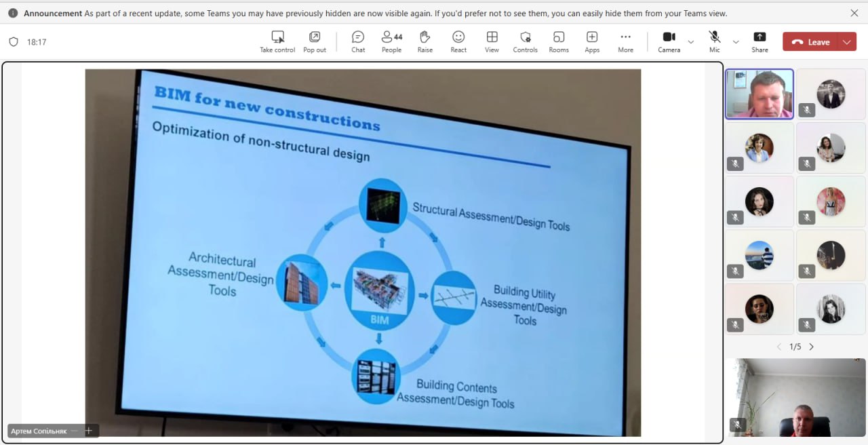The height and width of the screenshot is (445, 868).
Task: Click the red Leave button
Action: pyautogui.click(x=810, y=42)
